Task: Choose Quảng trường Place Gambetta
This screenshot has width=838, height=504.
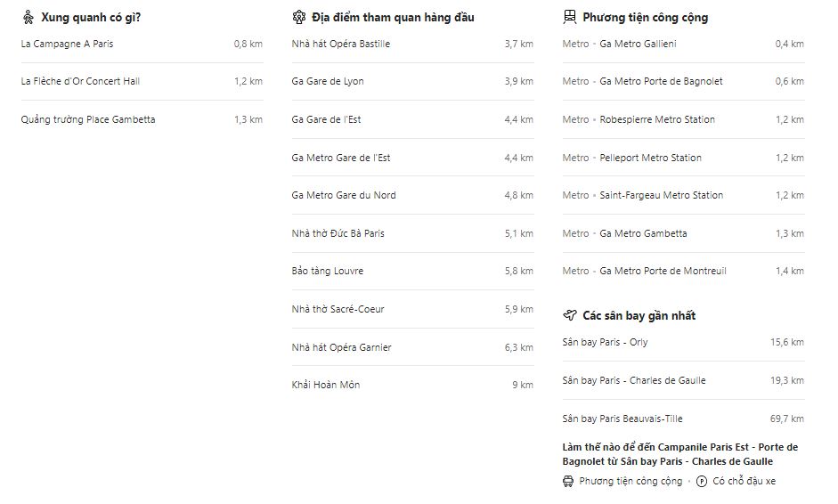Action: pos(88,119)
